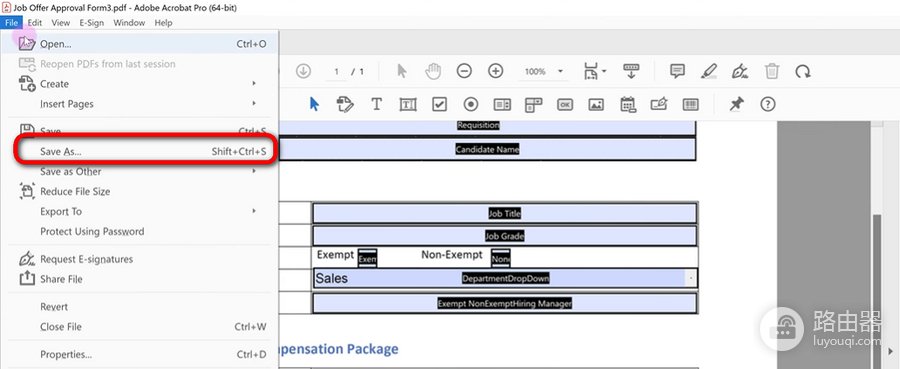Click the pin toolbar icon
The image size is (900, 369).
click(x=736, y=104)
